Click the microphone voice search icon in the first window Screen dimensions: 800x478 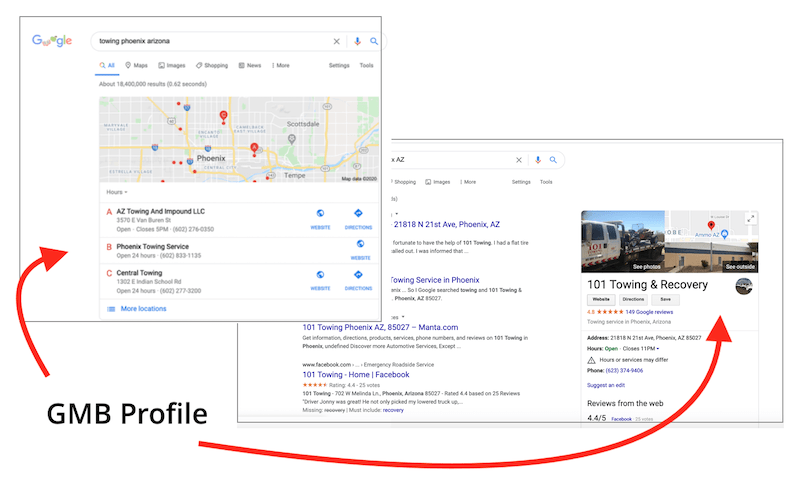357,41
